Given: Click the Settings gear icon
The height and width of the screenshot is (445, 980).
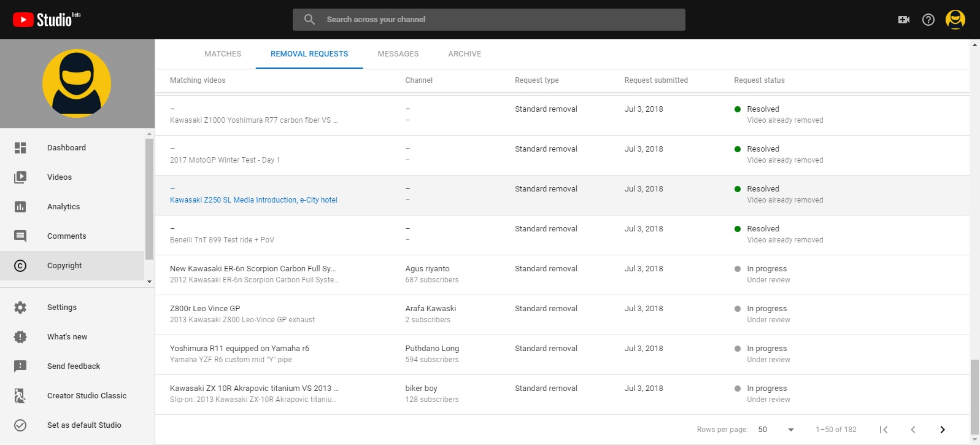Looking at the screenshot, I should (20, 308).
